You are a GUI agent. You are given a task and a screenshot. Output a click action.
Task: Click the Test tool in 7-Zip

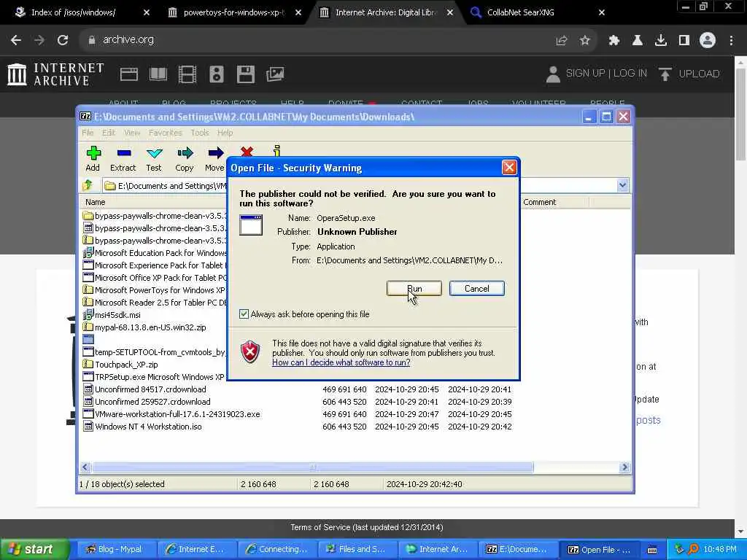[154, 159]
